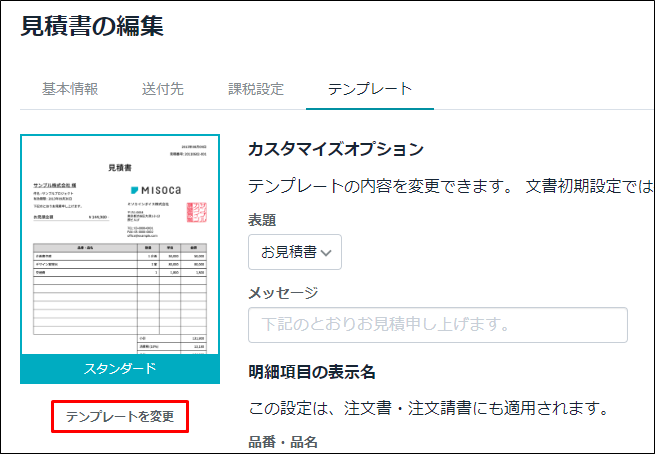Click the 明細項目の表示名 section heading

[312, 372]
